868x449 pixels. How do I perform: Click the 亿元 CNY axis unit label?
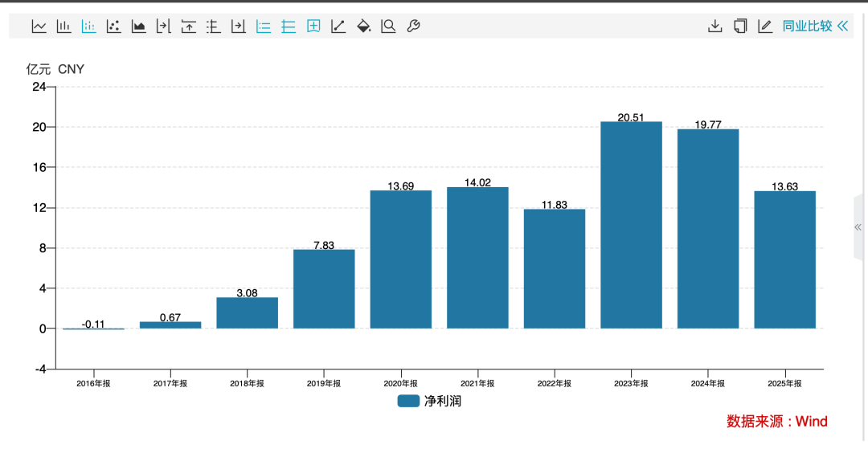pos(55,69)
